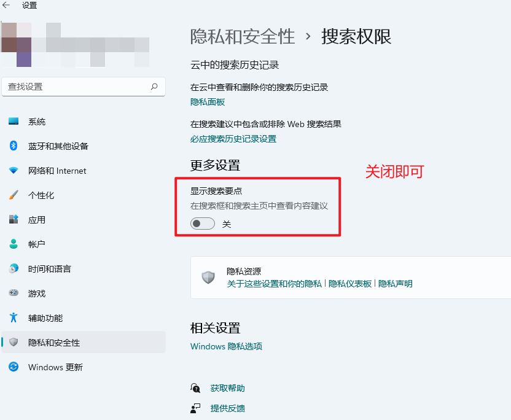The image size is (511, 420).
Task: Click the 获取帮助 link
Action: (x=227, y=388)
